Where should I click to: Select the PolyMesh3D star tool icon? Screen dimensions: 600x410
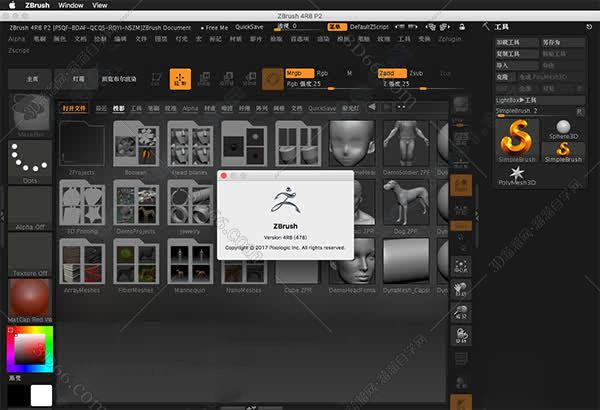517,175
